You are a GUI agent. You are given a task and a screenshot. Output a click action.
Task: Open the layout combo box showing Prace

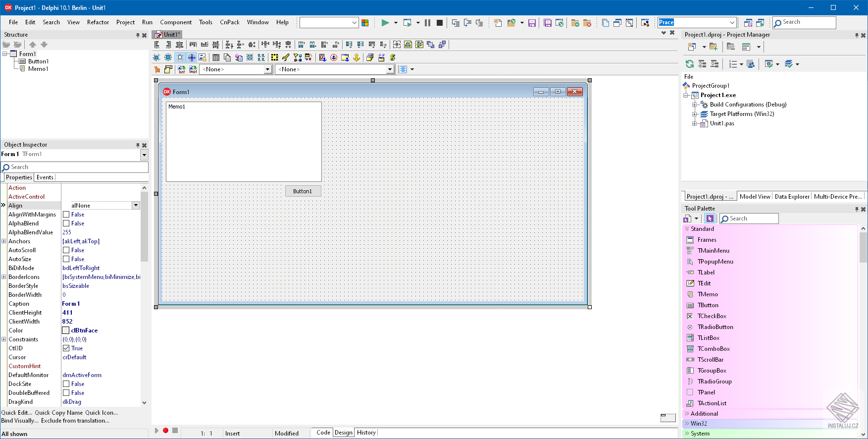pyautogui.click(x=697, y=22)
